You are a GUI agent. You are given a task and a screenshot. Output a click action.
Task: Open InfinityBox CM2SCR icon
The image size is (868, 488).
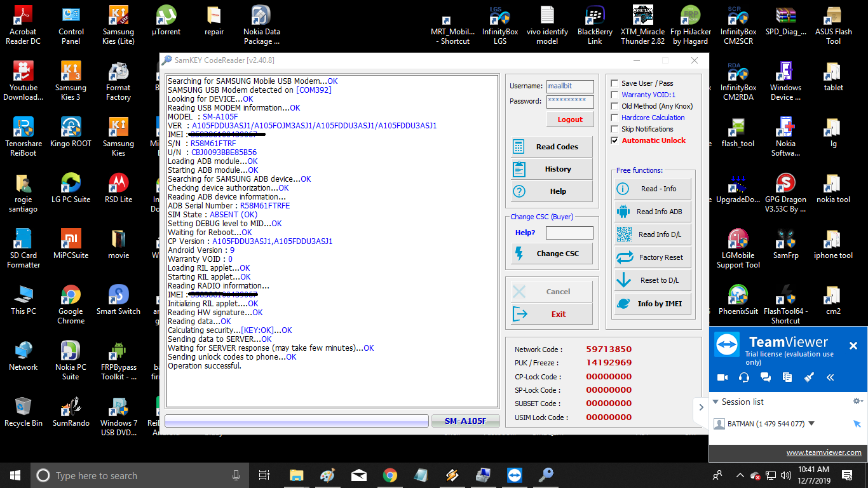tap(738, 25)
